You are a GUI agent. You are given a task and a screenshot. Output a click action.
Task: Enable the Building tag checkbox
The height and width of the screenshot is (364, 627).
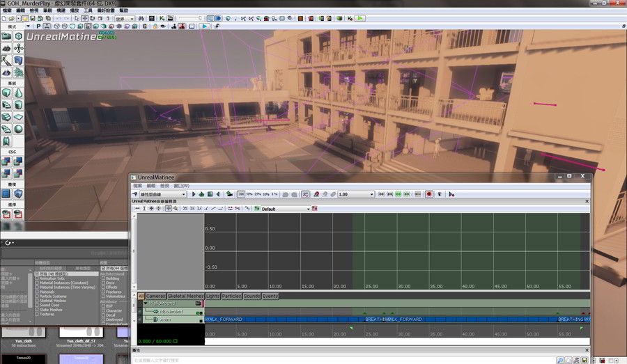pyautogui.click(x=103, y=278)
